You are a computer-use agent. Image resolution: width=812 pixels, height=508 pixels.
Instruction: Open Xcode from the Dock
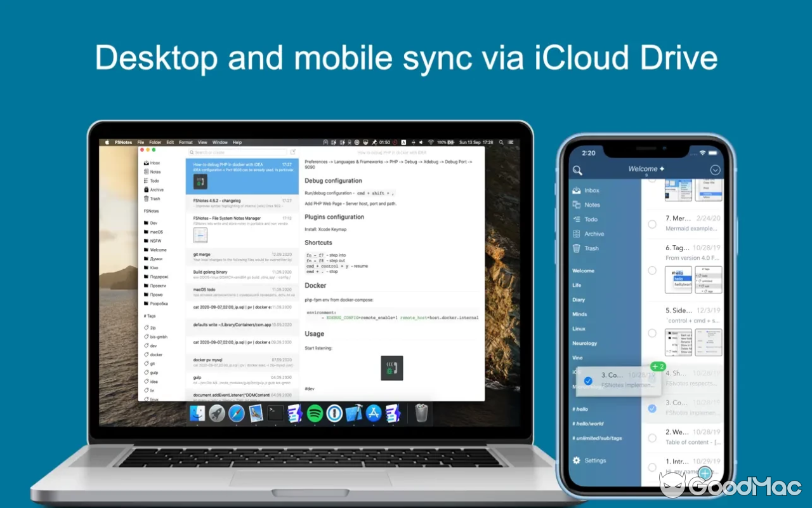coord(353,413)
